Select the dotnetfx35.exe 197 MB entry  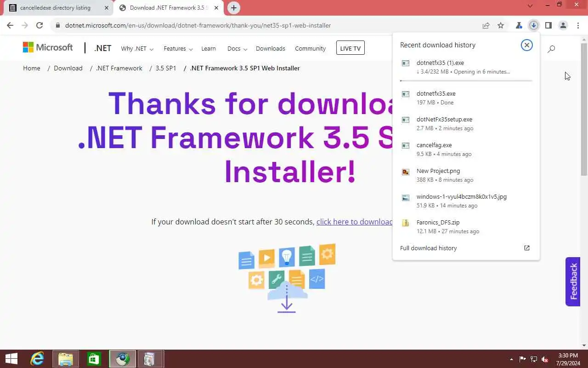[466, 98]
